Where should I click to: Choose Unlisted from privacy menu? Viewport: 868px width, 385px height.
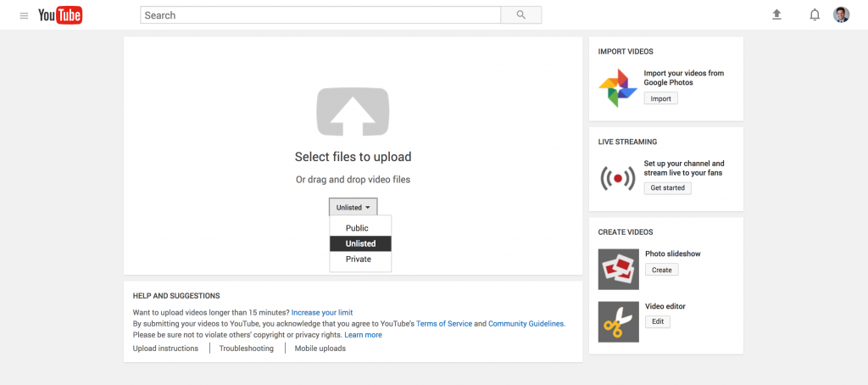point(360,243)
